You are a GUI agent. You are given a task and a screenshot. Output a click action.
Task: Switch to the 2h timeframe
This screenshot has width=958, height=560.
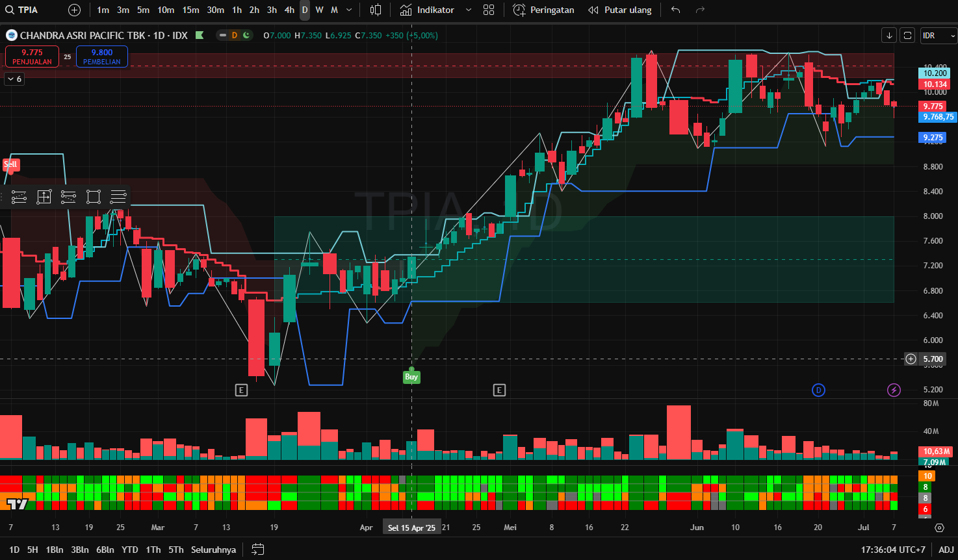tap(254, 10)
